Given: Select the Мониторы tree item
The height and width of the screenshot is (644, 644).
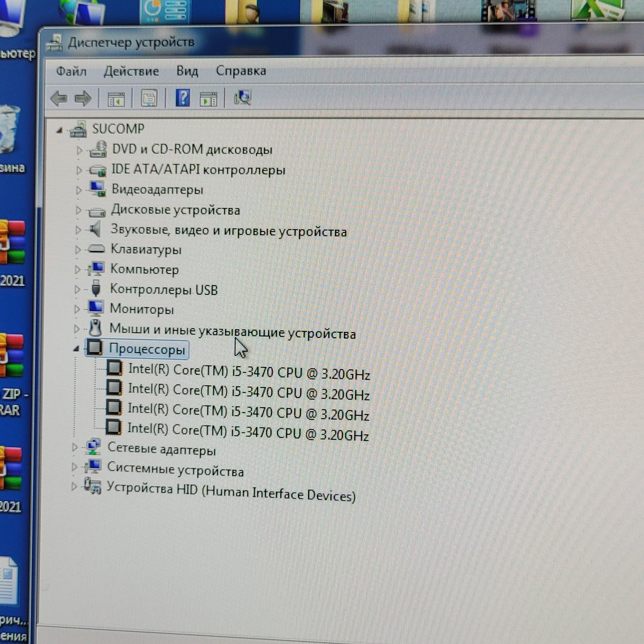Looking at the screenshot, I should (142, 309).
